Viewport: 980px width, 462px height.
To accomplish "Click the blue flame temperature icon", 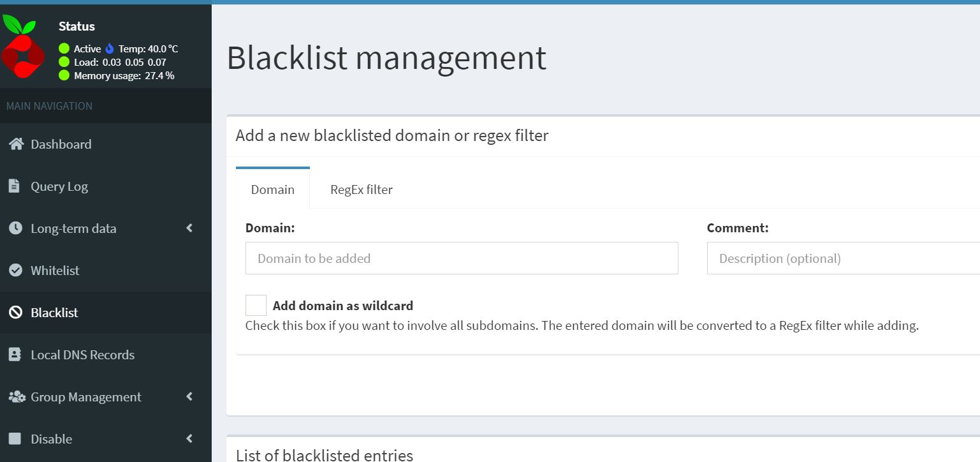I will point(110,48).
